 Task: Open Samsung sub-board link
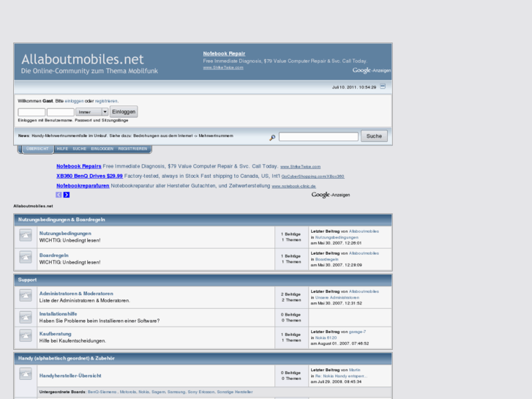(176, 392)
